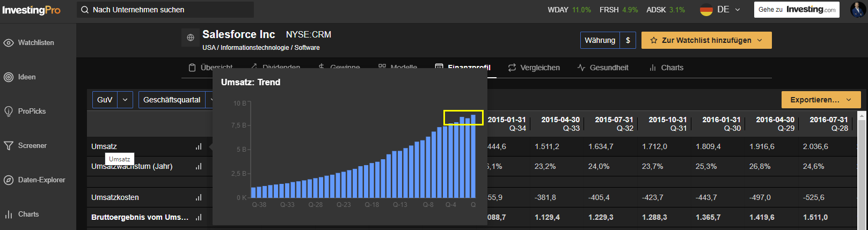Click the Übersicht clipboard icon

pos(192,68)
